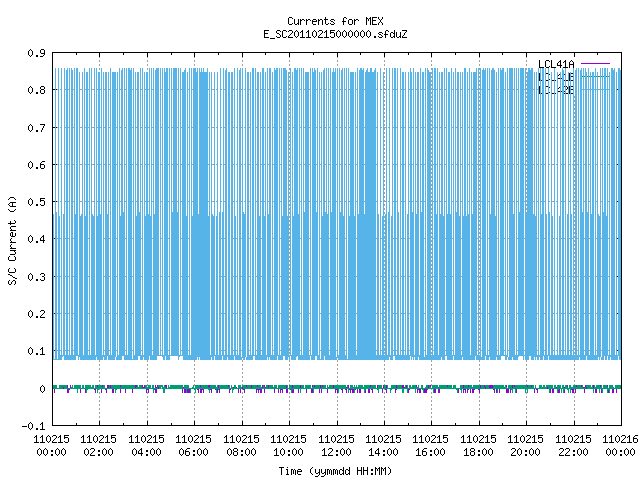Click the 110215 10:00 x-axis tick label

288,446
